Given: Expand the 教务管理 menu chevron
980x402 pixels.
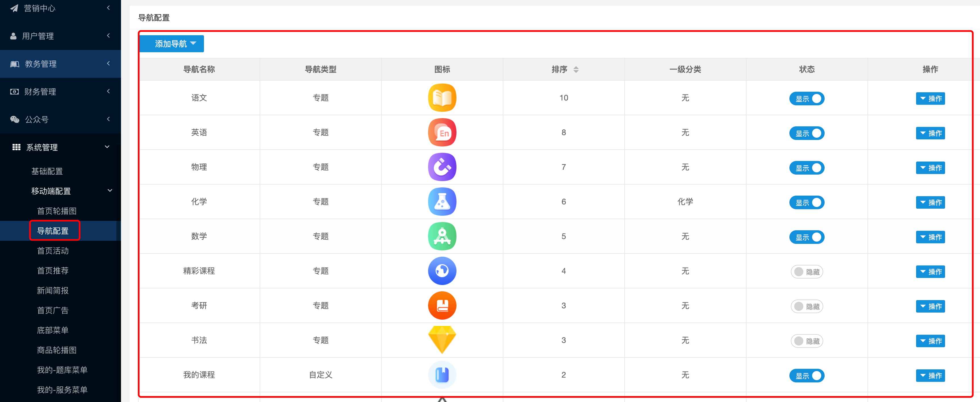Looking at the screenshot, I should coord(109,63).
